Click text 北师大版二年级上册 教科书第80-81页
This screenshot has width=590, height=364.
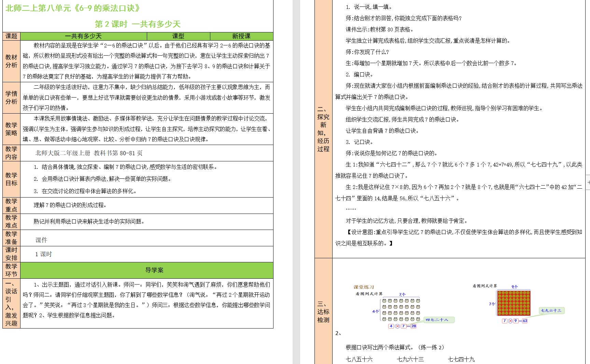(x=89, y=153)
